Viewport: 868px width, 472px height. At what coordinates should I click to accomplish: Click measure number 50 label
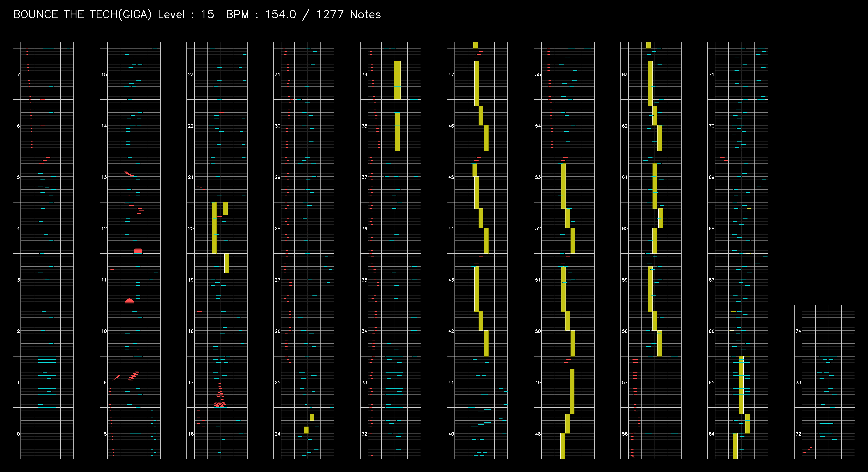point(538,332)
